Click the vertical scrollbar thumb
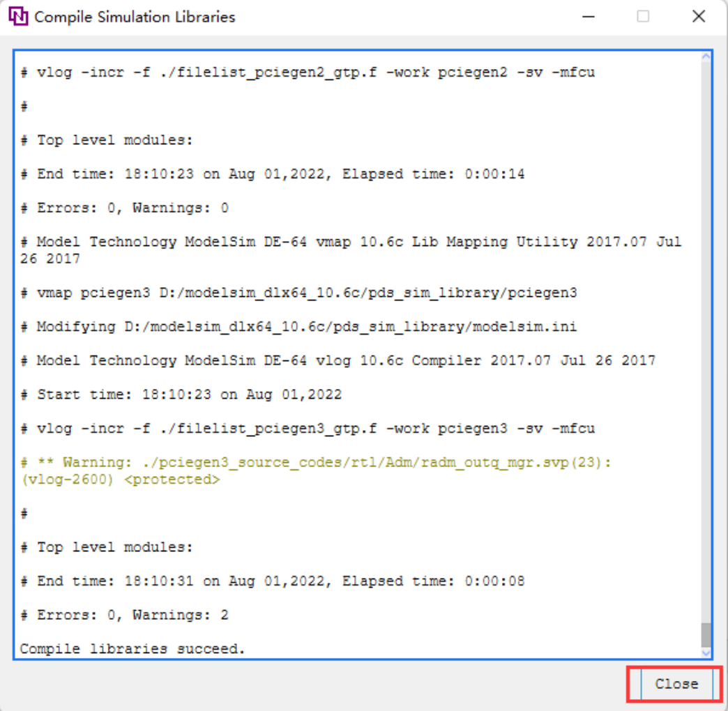The width and height of the screenshot is (728, 711). pyautogui.click(x=706, y=634)
